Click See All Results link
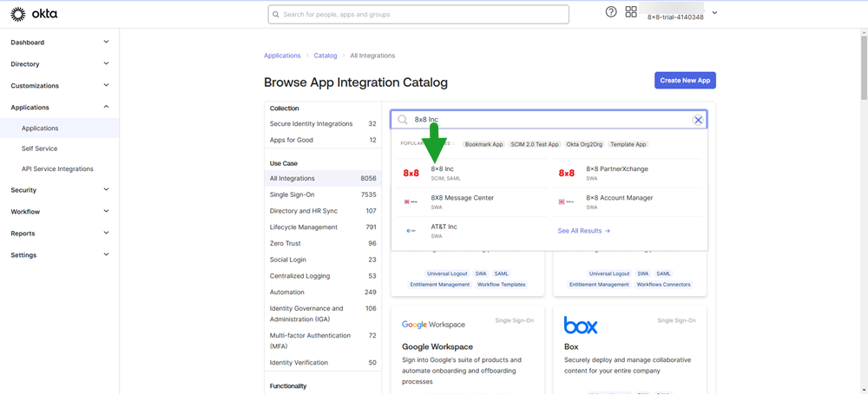The width and height of the screenshot is (868, 395). (584, 231)
